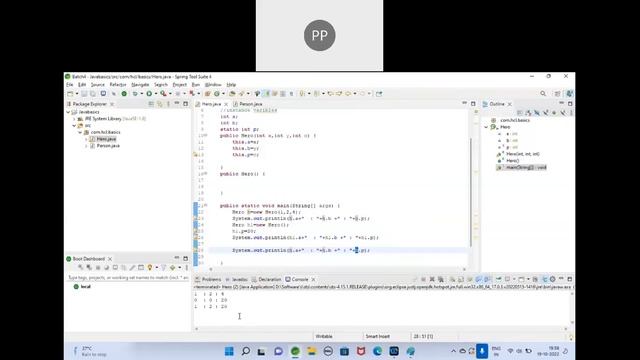Open dropdown arrow next to Debug button

click(x=142, y=93)
